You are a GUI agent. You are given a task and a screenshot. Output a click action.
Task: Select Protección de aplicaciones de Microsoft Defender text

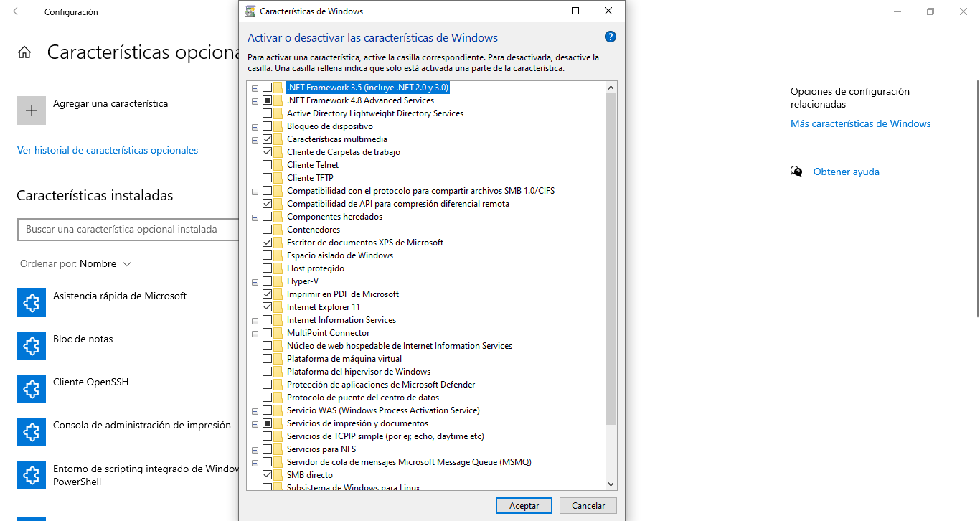(x=381, y=385)
